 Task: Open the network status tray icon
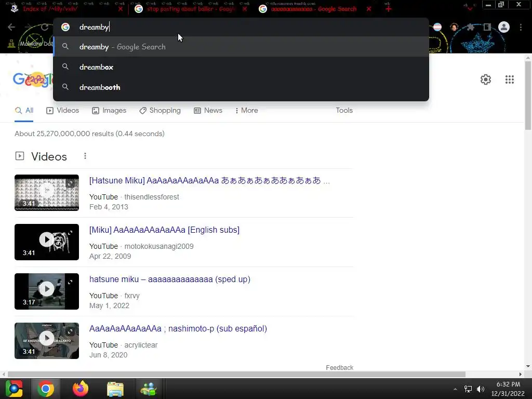point(468,389)
